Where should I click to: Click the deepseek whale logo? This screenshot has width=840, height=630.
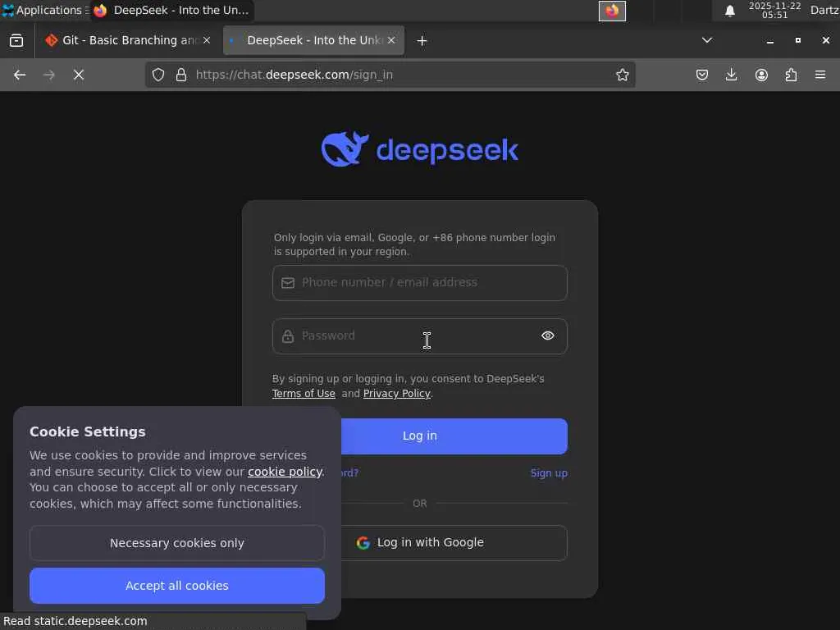pos(345,149)
